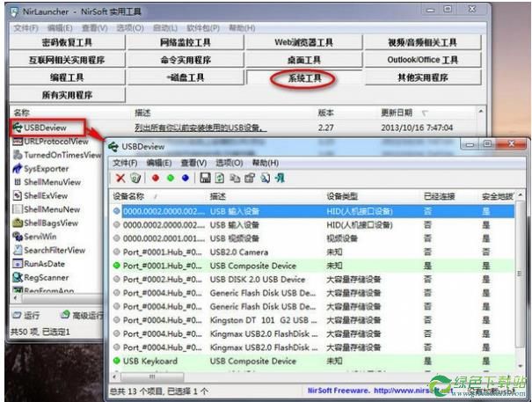
Task: Select the USBDeview entry in NirLauncher list
Action: point(46,128)
